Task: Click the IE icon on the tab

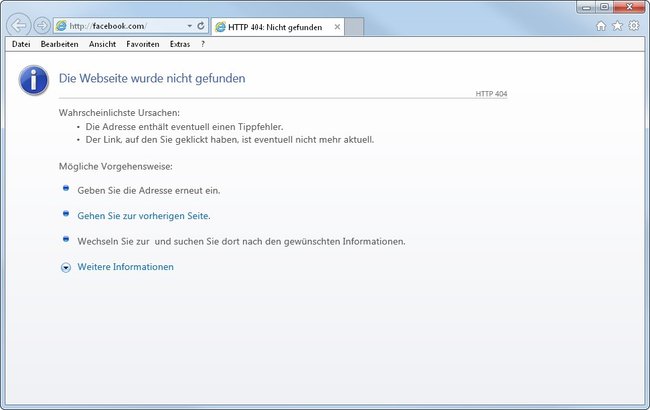Action: [x=221, y=27]
